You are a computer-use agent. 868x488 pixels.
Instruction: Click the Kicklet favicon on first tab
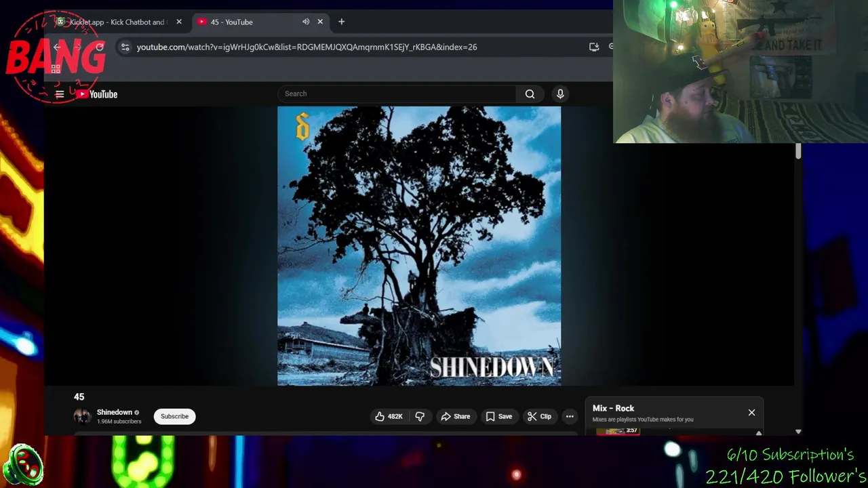tap(61, 22)
